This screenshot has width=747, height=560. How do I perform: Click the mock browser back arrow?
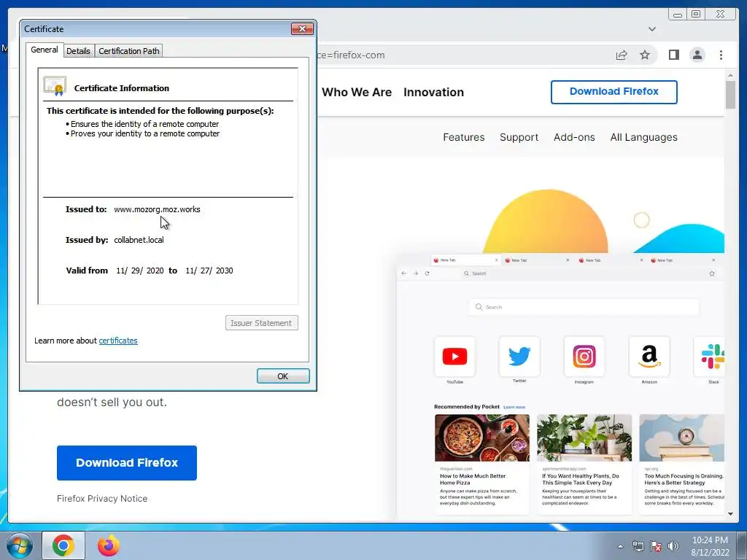point(404,273)
